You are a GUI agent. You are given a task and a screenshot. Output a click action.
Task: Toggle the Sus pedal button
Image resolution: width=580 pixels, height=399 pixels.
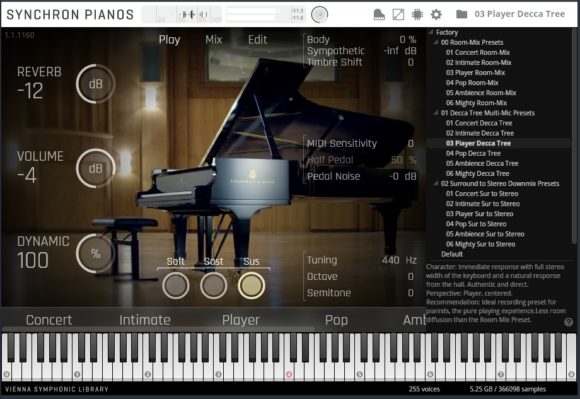251,285
